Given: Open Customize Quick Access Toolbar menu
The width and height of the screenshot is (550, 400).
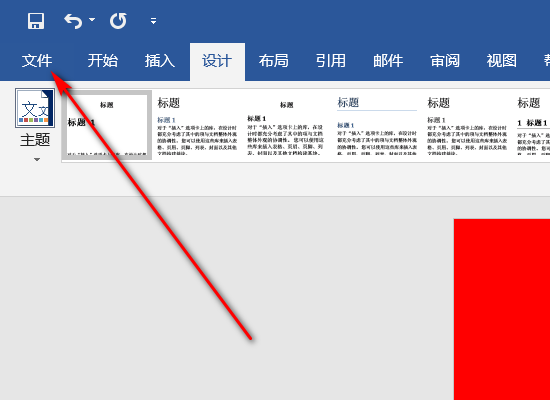Looking at the screenshot, I should (153, 21).
